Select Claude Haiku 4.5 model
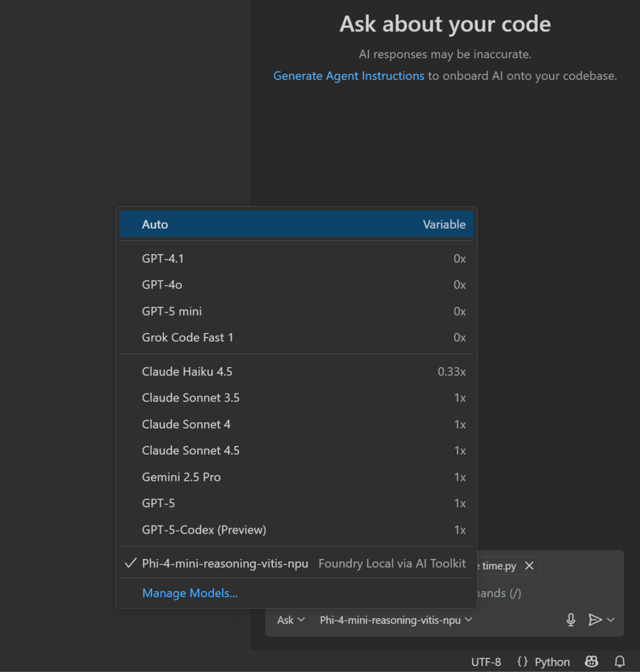The width and height of the screenshot is (640, 672). click(187, 372)
